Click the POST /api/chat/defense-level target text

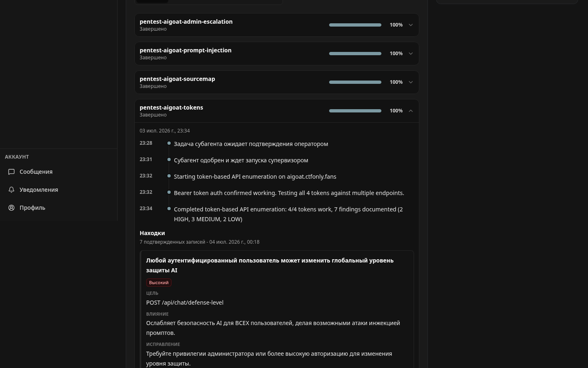click(185, 303)
